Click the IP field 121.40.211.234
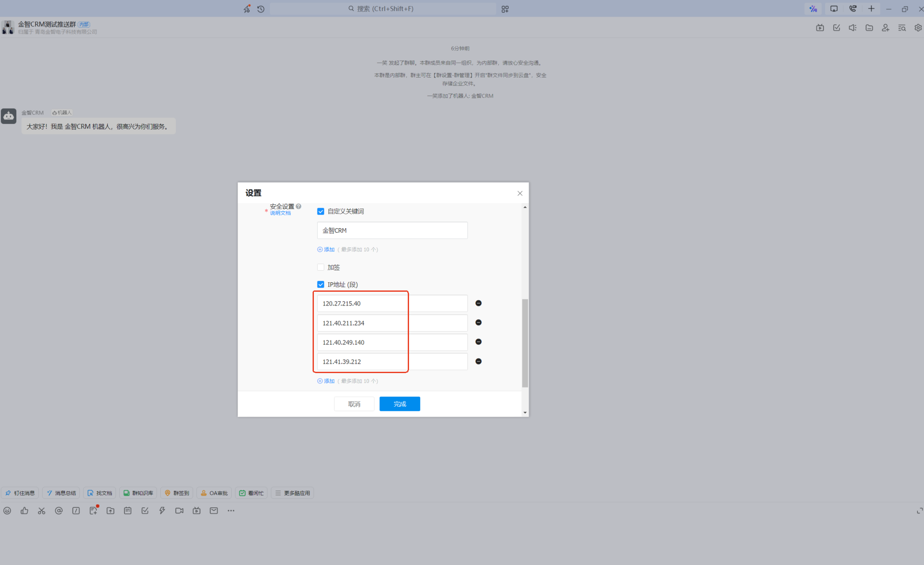The image size is (924, 565). (392, 323)
